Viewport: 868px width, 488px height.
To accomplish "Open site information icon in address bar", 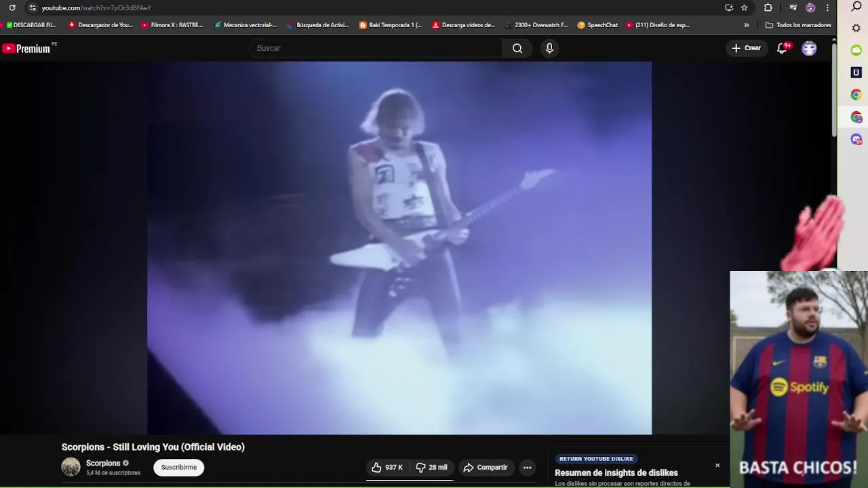I will point(32,7).
